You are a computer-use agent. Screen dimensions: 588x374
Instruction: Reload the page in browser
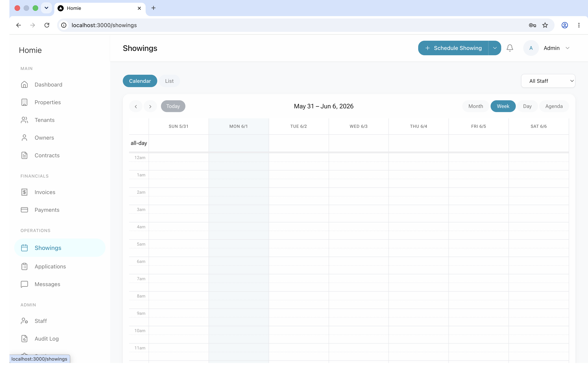click(47, 25)
